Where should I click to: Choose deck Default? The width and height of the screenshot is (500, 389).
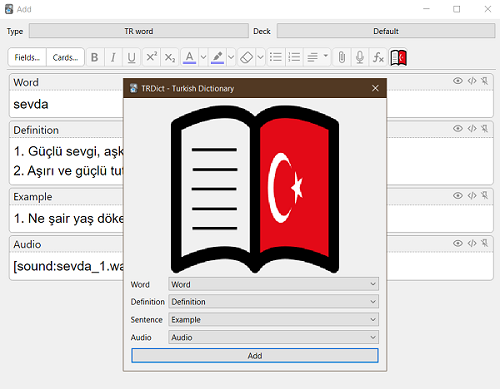(x=386, y=31)
